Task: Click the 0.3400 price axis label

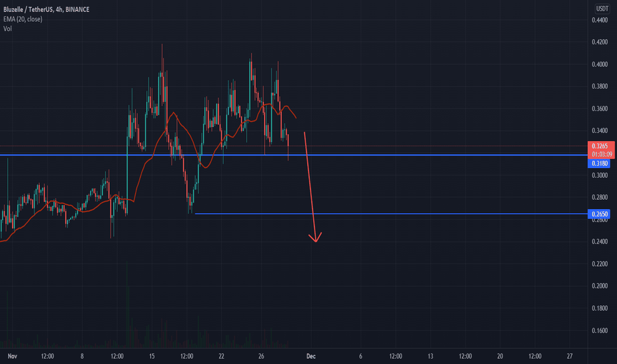Action: click(x=600, y=130)
